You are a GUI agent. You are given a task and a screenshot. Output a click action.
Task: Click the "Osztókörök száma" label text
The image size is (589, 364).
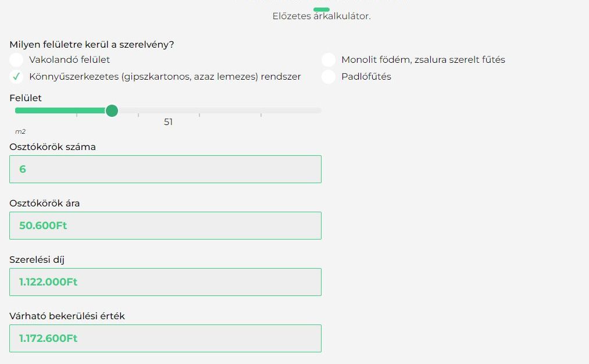coord(52,147)
